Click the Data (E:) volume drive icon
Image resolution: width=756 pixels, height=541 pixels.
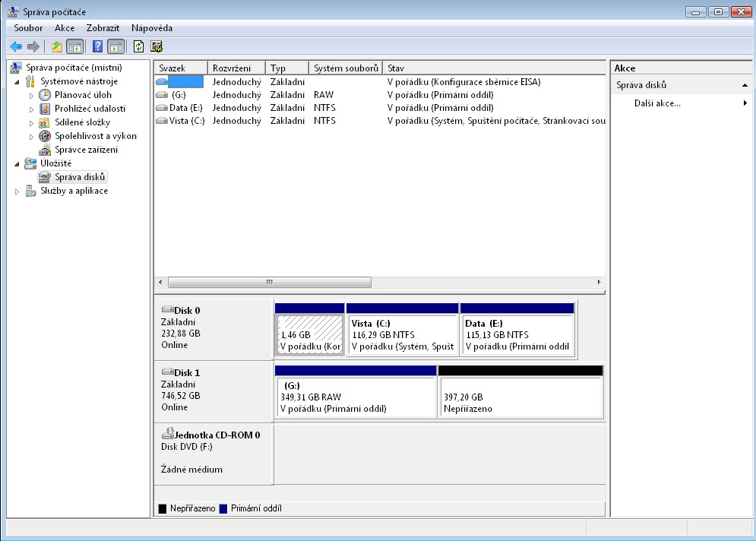click(161, 108)
